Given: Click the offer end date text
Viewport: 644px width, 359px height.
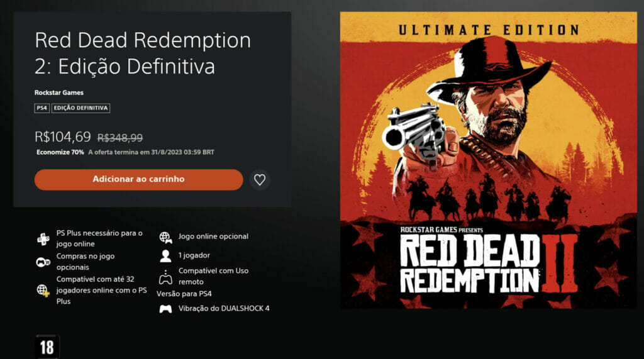Looking at the screenshot, I should point(151,152).
